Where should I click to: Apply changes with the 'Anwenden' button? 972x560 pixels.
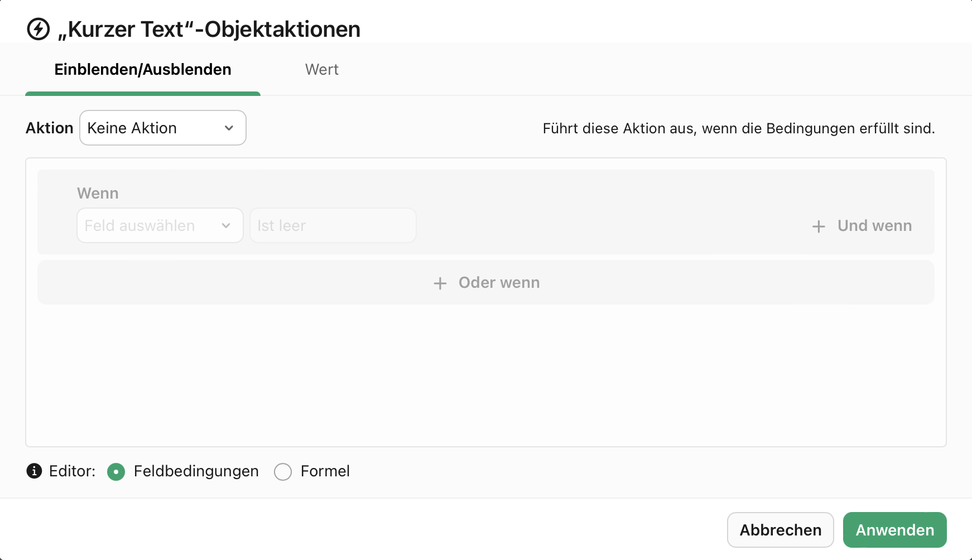click(894, 529)
